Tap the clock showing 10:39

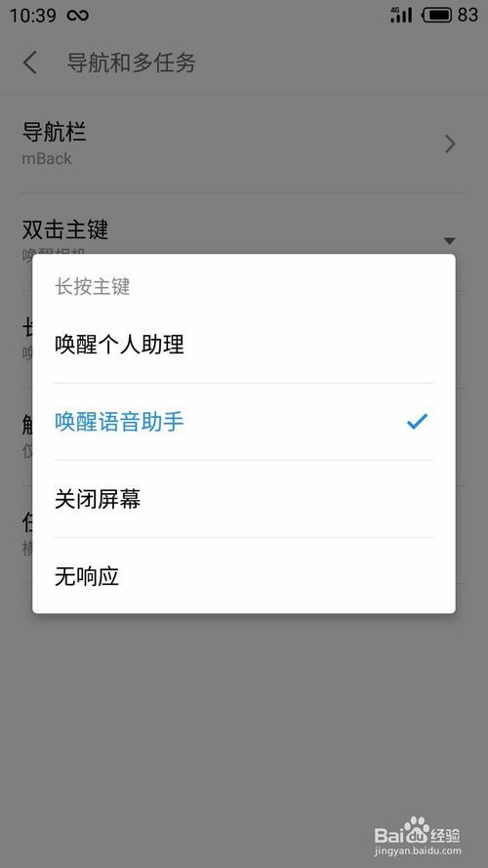tap(32, 16)
